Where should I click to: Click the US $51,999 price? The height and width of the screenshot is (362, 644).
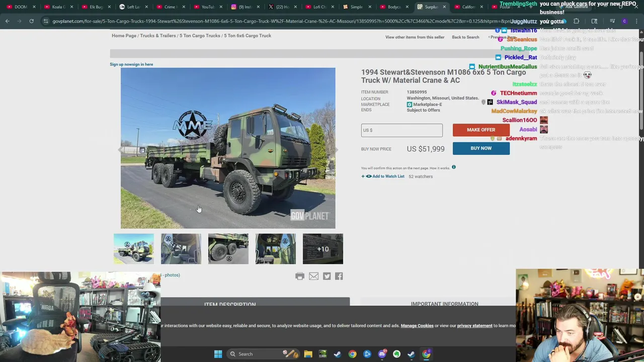pyautogui.click(x=426, y=149)
